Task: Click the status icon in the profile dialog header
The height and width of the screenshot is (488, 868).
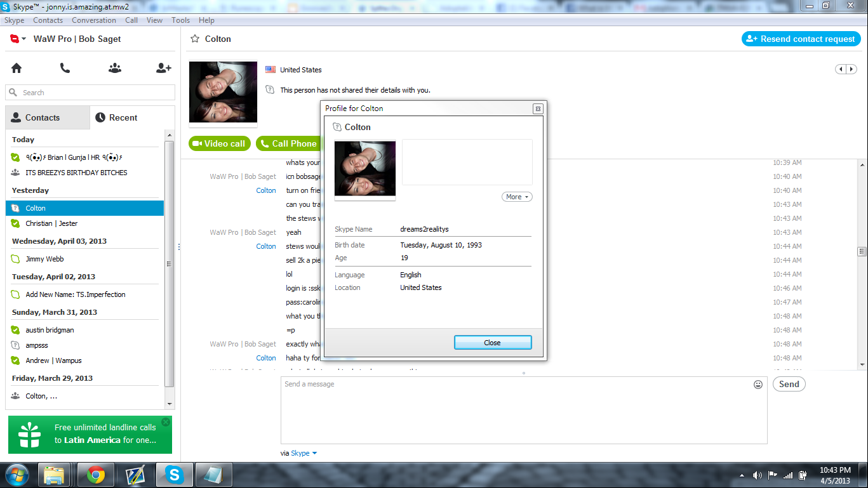Action: coord(337,128)
